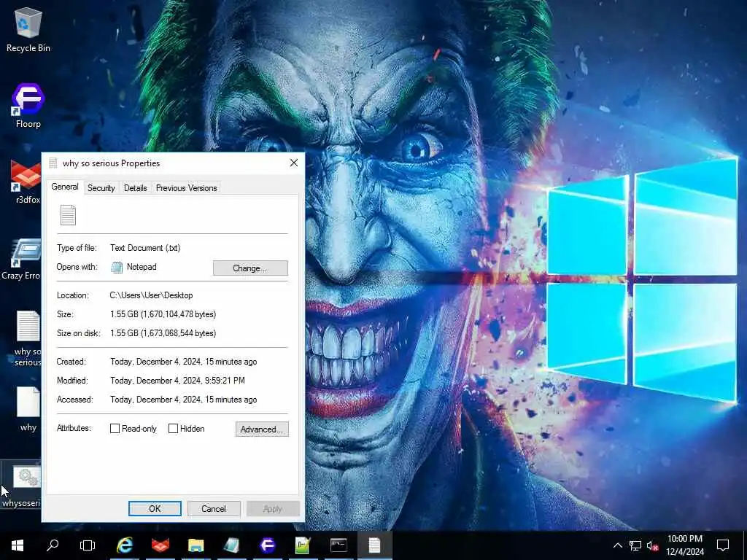This screenshot has width=747, height=560.
Task: Click the Properties dialog taskbar icon
Action: pyautogui.click(x=374, y=545)
